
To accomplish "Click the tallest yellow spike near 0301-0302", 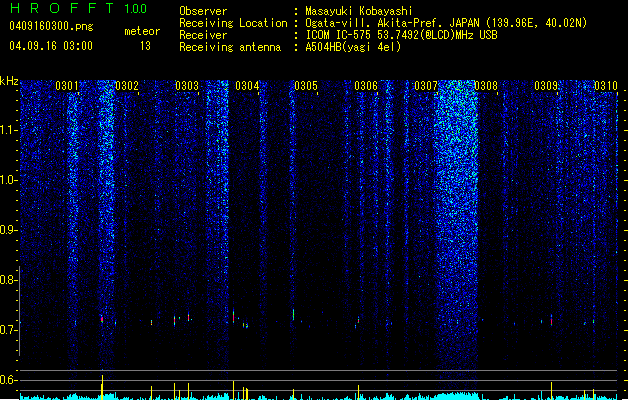I will (x=102, y=387).
